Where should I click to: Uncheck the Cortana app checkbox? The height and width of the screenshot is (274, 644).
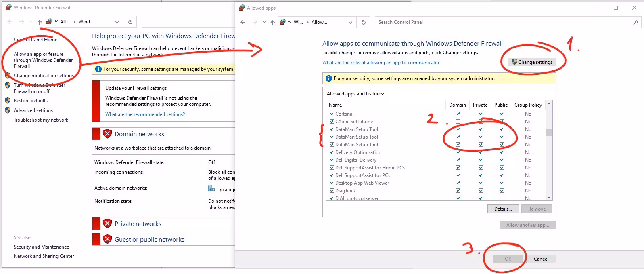pos(332,114)
